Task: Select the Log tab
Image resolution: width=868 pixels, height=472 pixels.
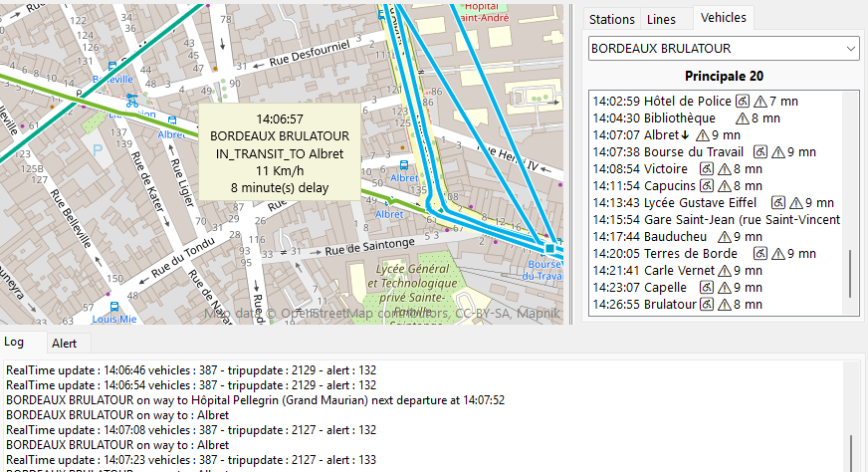Action: tap(15, 342)
